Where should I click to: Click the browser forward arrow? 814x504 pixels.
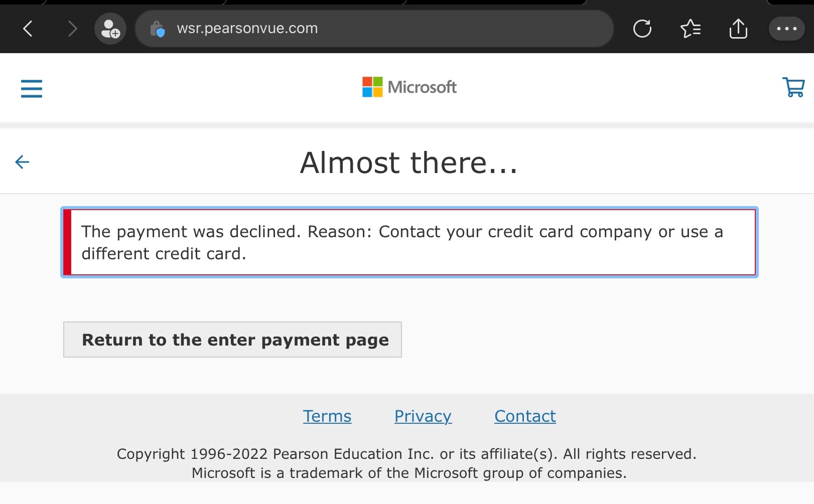click(72, 29)
